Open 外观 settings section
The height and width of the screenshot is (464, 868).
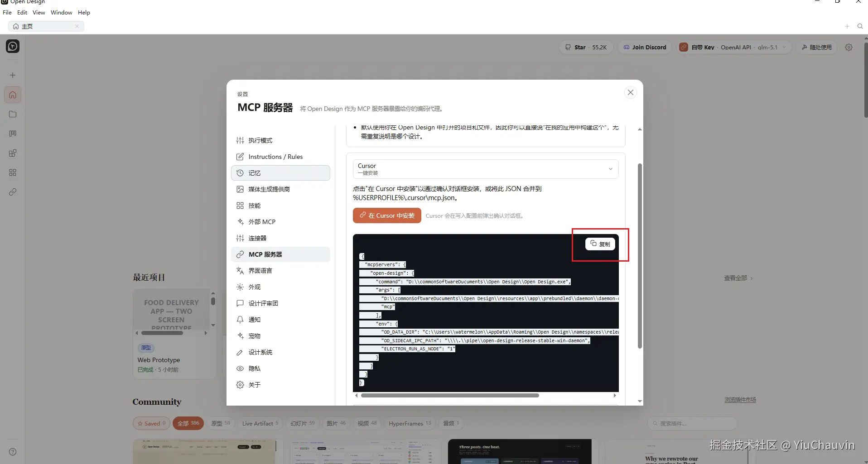pyautogui.click(x=280, y=287)
